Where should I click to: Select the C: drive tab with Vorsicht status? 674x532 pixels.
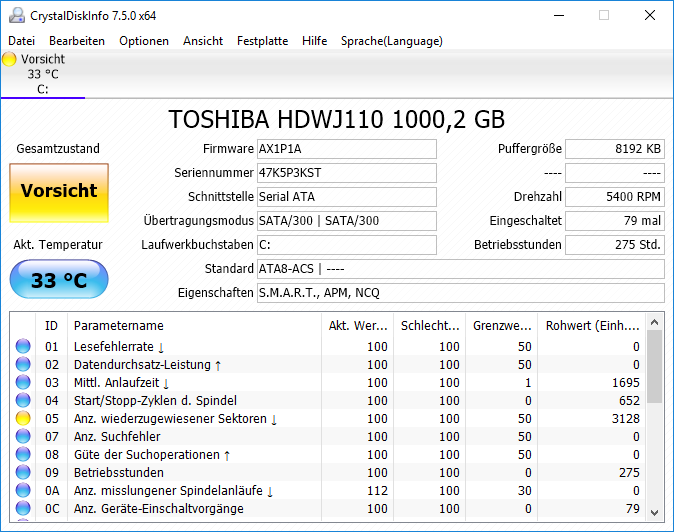point(43,74)
